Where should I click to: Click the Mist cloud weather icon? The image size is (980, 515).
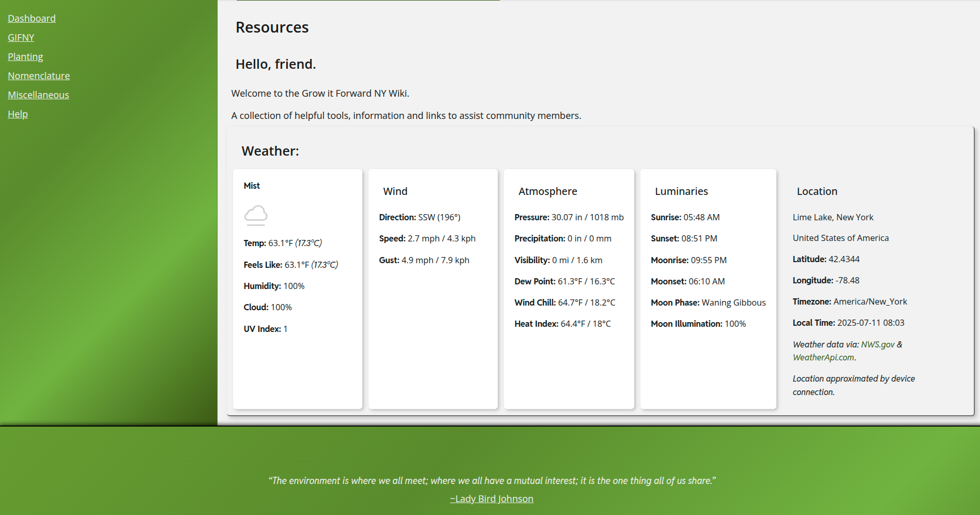click(256, 215)
